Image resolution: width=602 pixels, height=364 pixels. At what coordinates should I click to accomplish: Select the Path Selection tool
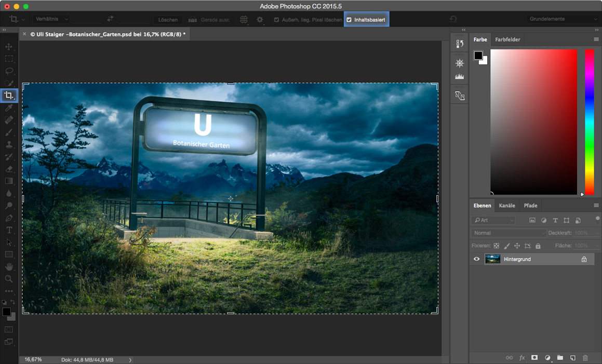pos(8,242)
